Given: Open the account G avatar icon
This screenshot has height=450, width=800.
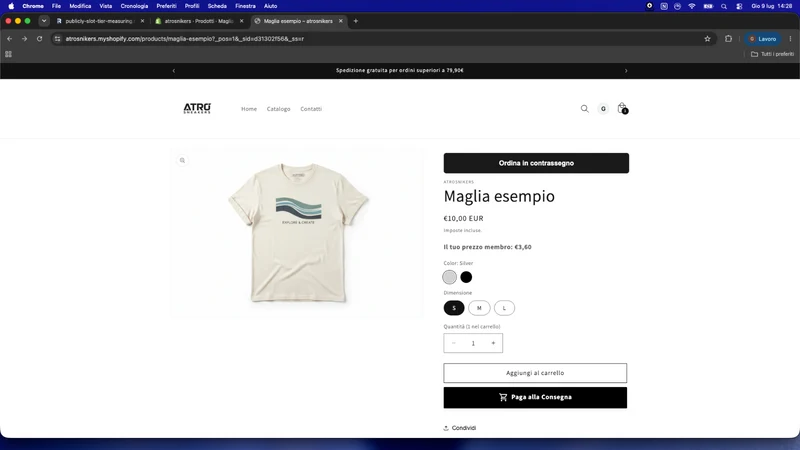Looking at the screenshot, I should tap(603, 109).
